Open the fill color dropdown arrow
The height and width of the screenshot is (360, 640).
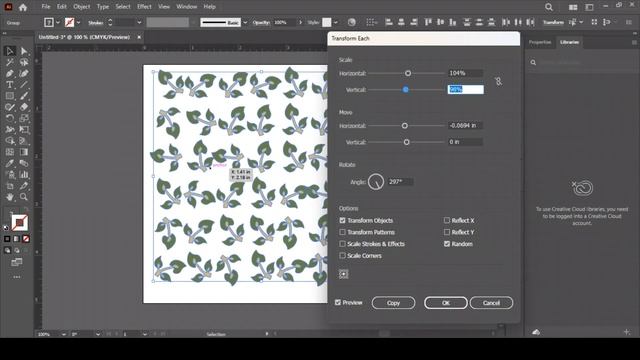tap(58, 22)
